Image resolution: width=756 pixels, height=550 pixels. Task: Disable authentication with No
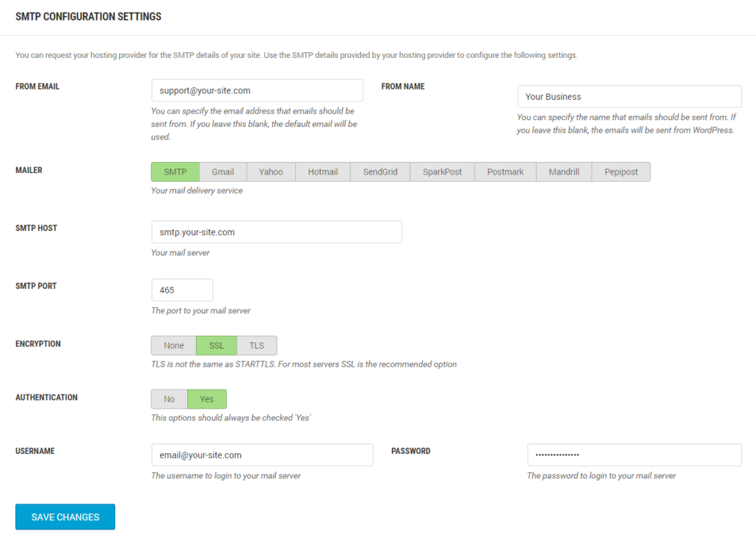coord(170,399)
